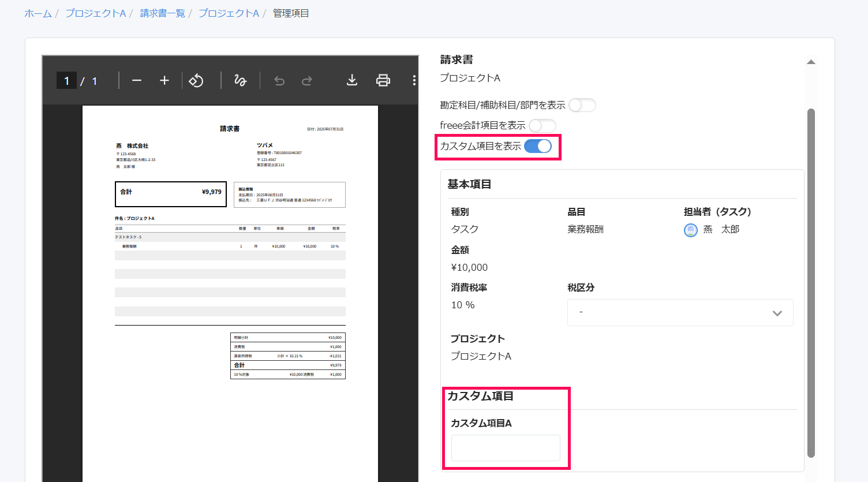Screen dimensions: 868x482
Task: Click the redo arrow in PDF toolbar
Action: tap(307, 80)
